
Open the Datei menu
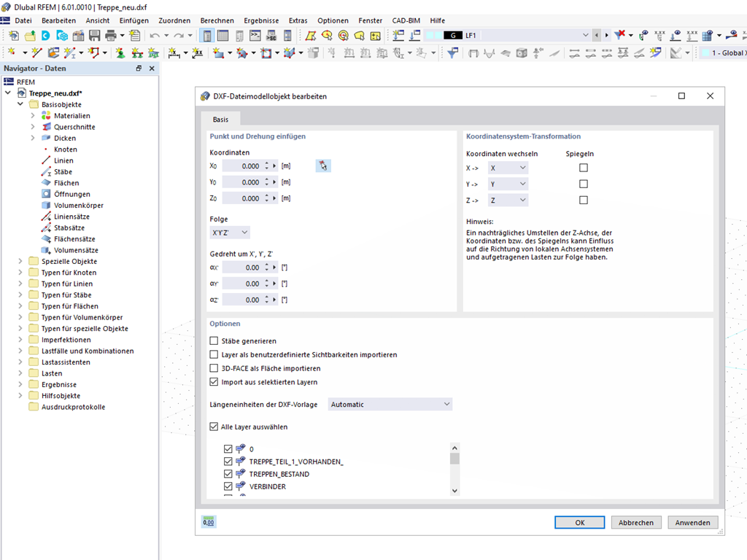click(x=23, y=20)
